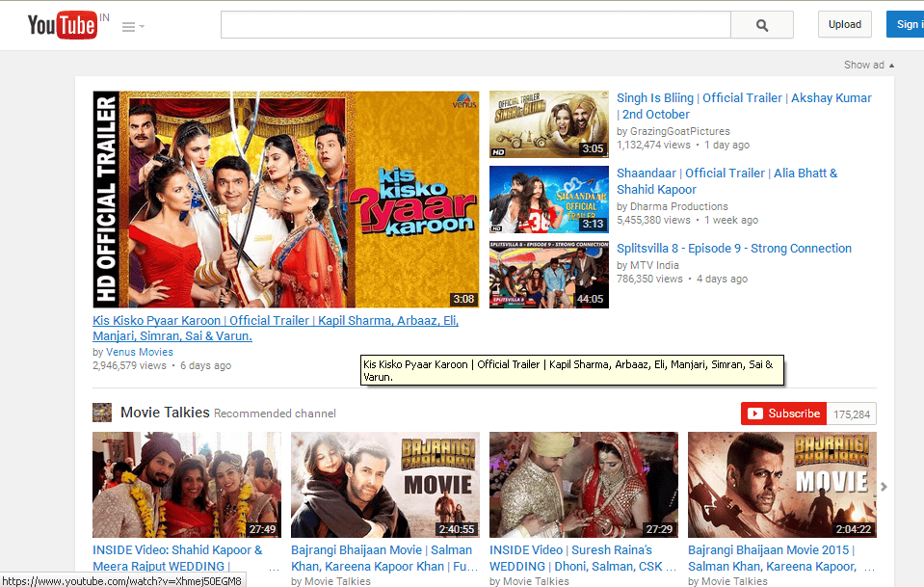Click the Dharma Productions uploader name

[679, 206]
